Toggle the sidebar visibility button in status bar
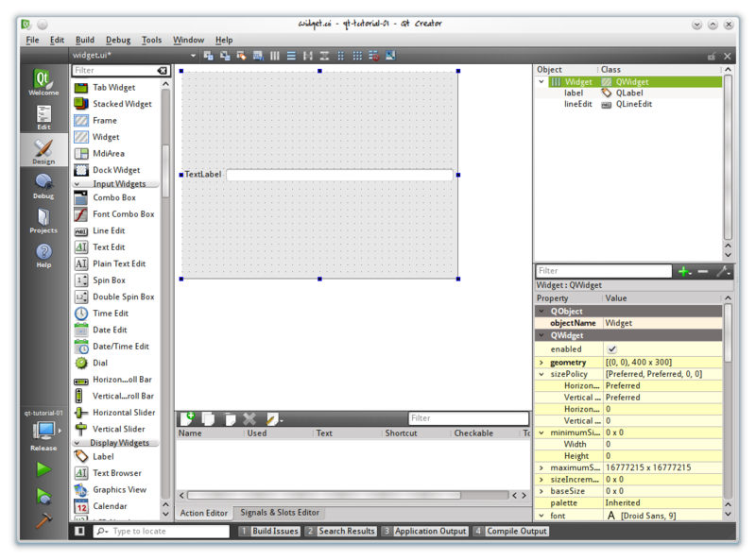The width and height of the screenshot is (756, 560). (80, 532)
